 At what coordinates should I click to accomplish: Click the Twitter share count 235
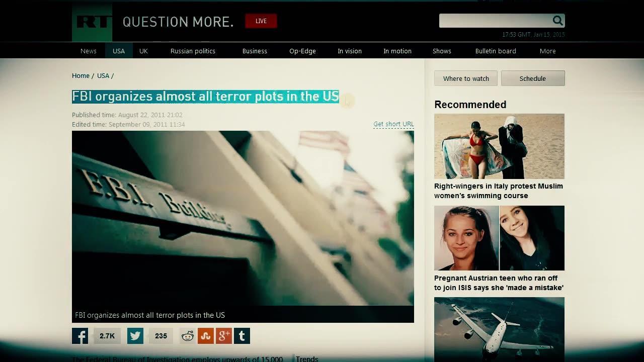[x=161, y=336]
